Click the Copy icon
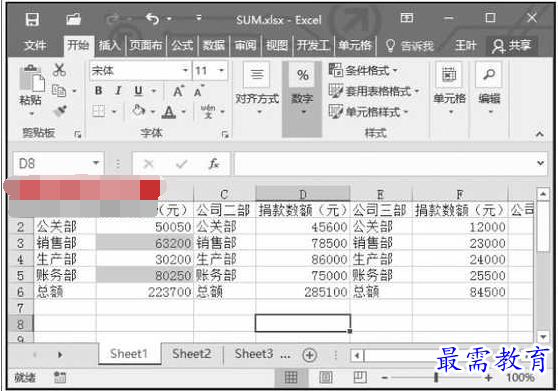558x391 pixels. pyautogui.click(x=59, y=91)
